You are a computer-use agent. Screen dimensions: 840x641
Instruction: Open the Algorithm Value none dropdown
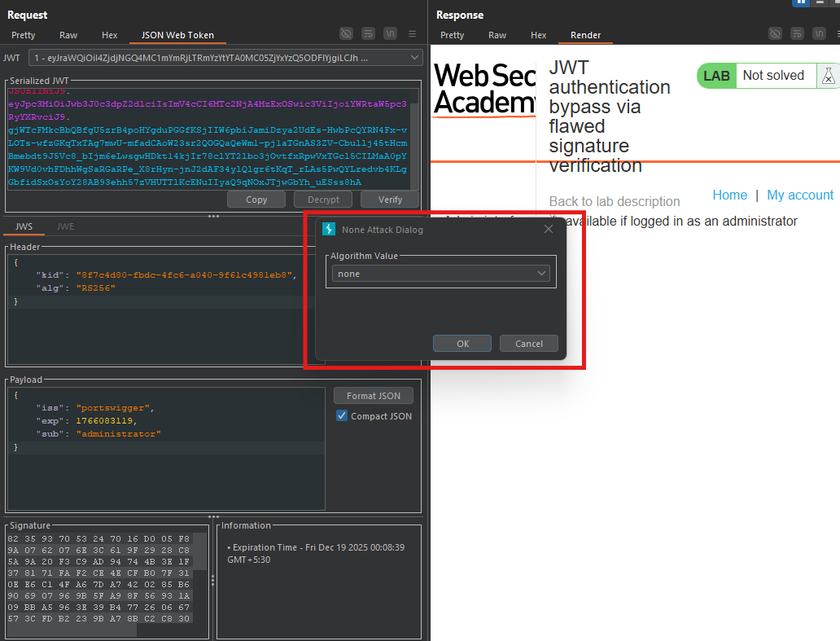pos(441,274)
